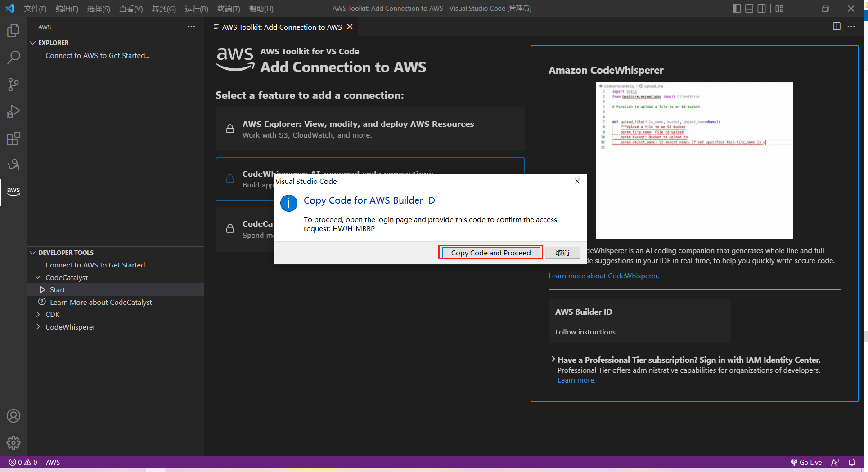Select the AWS icon in activity bar
Image resolution: width=868 pixels, height=472 pixels.
13,191
